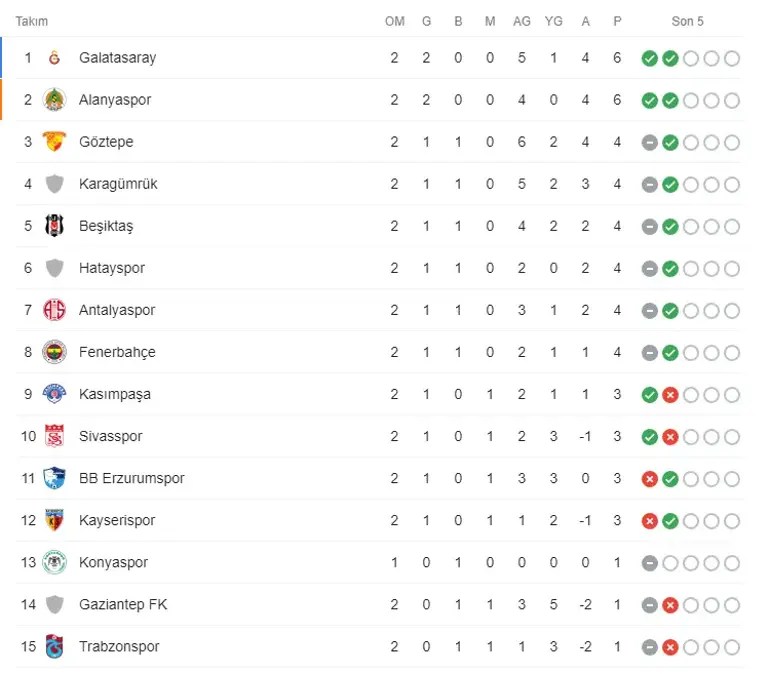
Task: Click the Antalyaspor crest icon
Action: 54,310
